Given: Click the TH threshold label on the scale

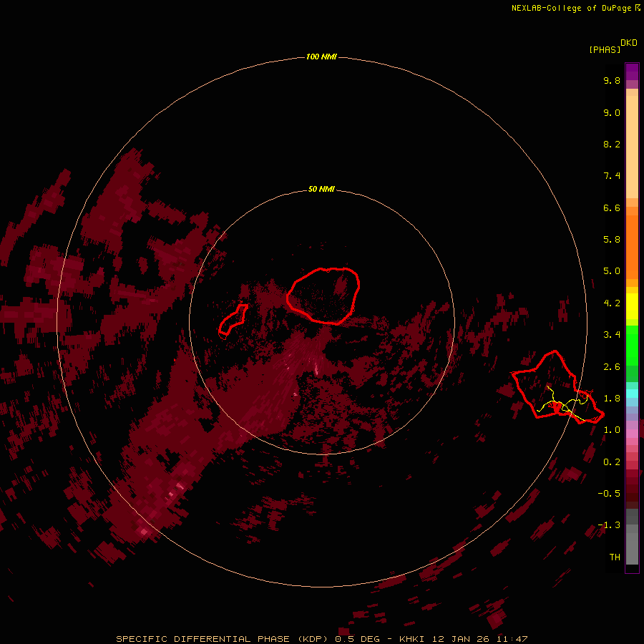Looking at the screenshot, I should (615, 557).
